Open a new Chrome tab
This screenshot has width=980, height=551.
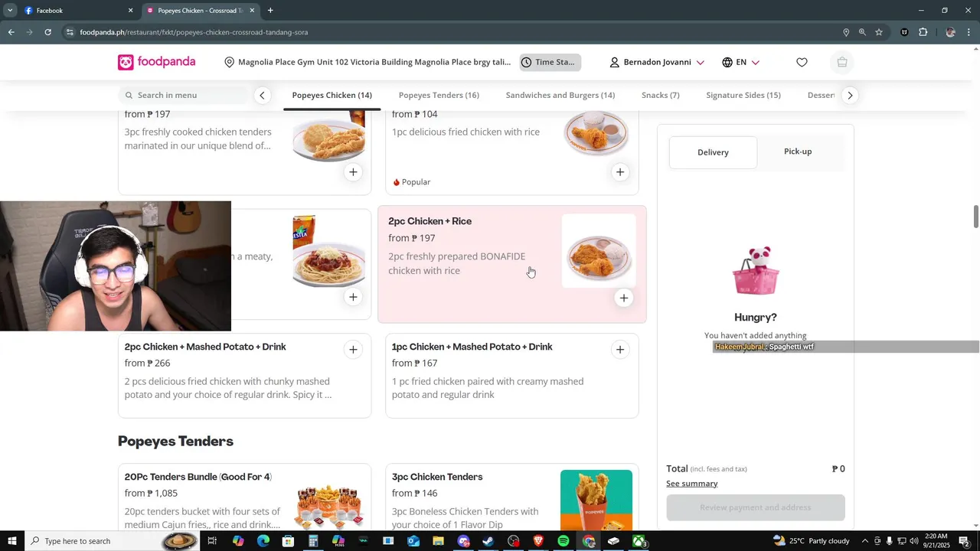[270, 11]
